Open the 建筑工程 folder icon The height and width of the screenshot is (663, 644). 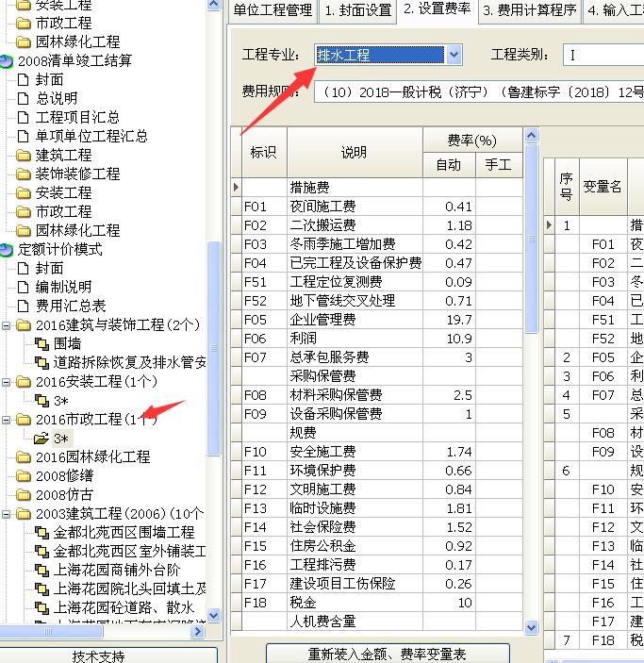pos(24,156)
